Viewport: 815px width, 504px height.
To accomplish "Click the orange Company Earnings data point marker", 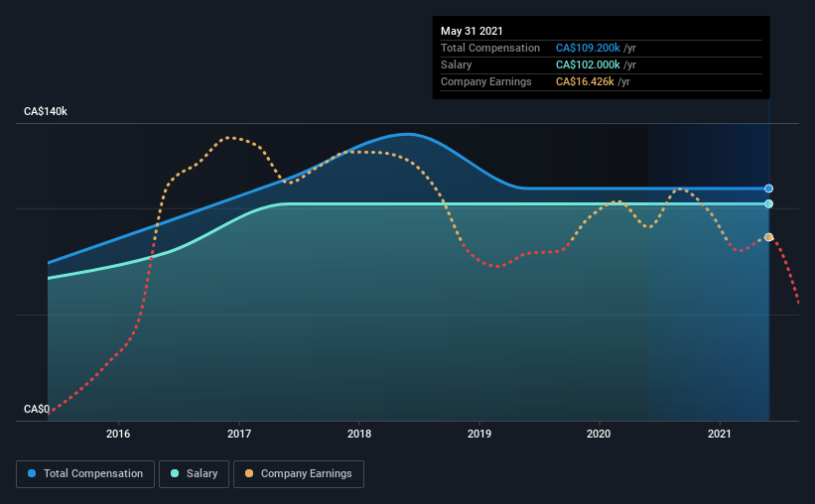I will coord(768,237).
